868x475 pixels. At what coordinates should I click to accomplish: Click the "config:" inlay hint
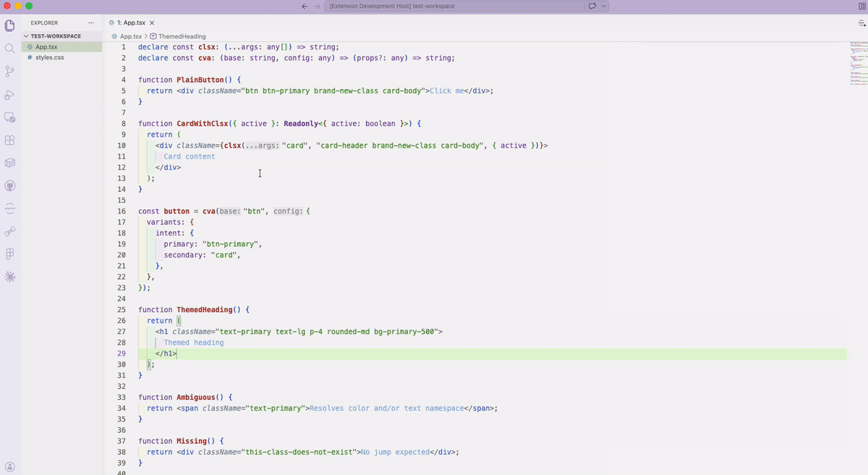coord(289,211)
